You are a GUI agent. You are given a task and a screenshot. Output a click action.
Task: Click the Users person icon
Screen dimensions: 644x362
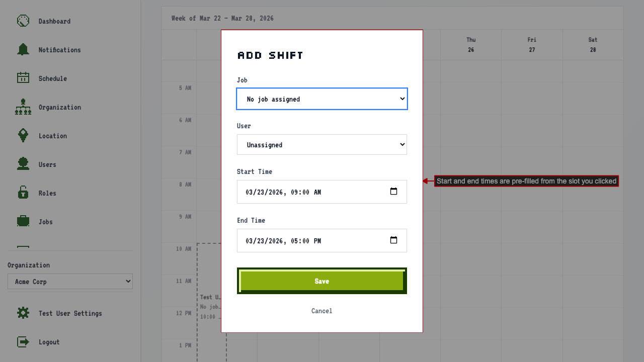[23, 164]
